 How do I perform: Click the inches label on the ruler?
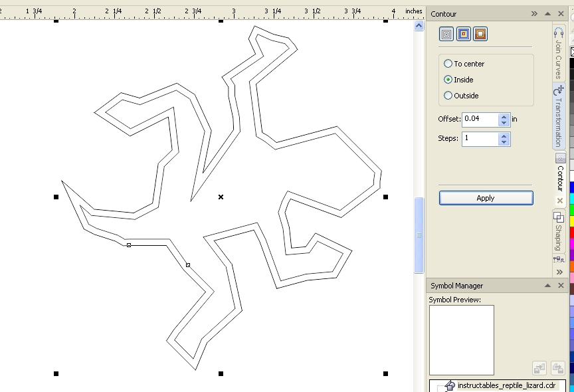tap(414, 11)
